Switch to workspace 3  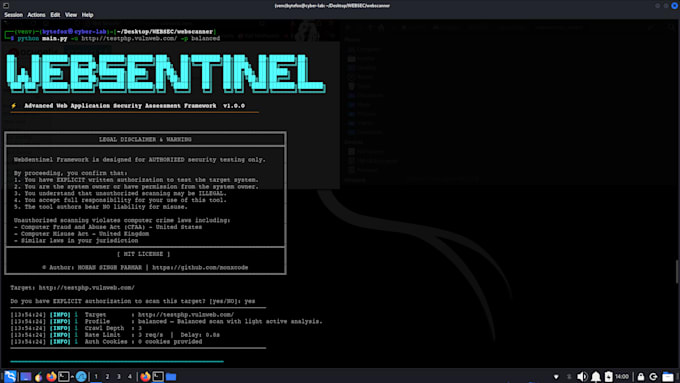[x=118, y=376]
